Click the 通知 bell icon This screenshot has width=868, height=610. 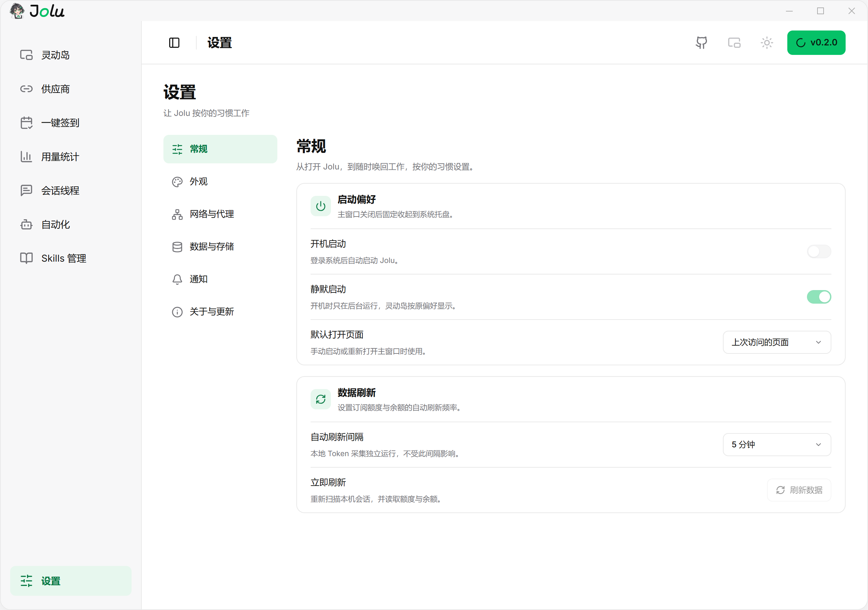[177, 279]
